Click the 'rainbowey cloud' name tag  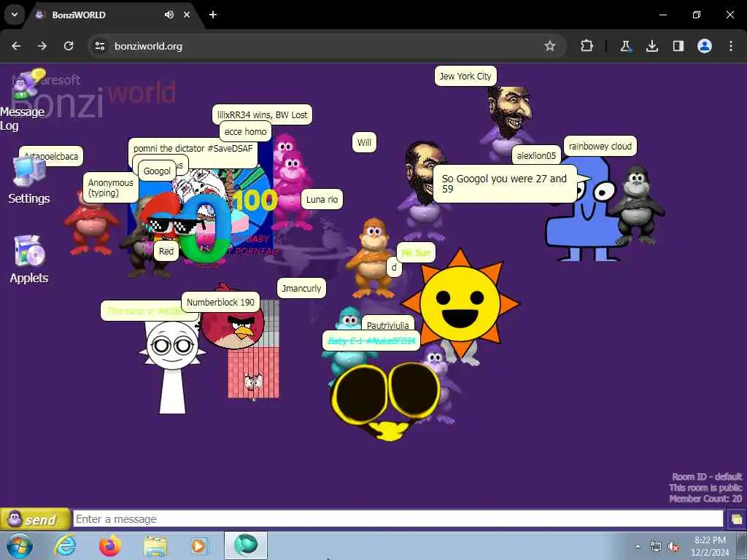click(x=600, y=146)
